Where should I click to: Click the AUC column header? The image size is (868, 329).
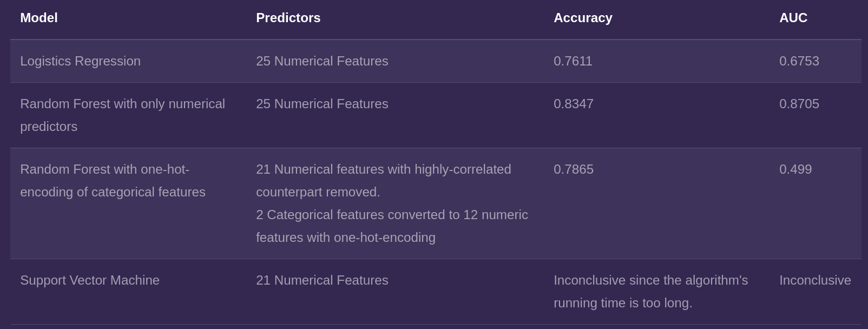[x=793, y=18]
